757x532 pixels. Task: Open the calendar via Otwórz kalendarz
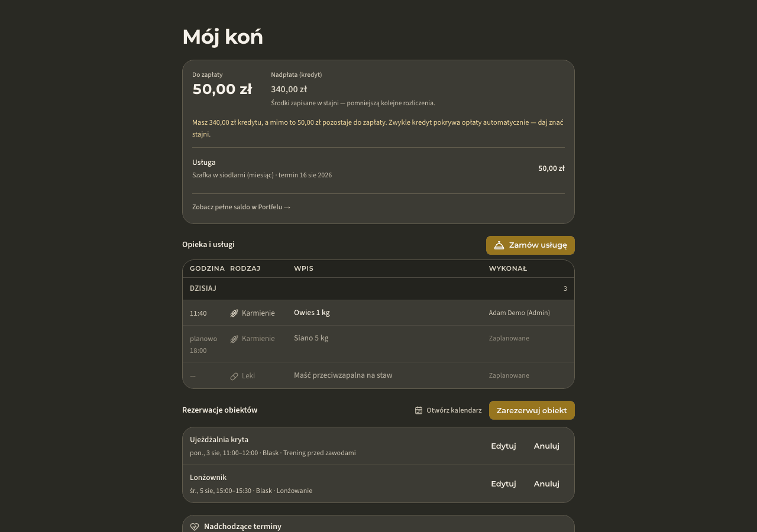(448, 410)
